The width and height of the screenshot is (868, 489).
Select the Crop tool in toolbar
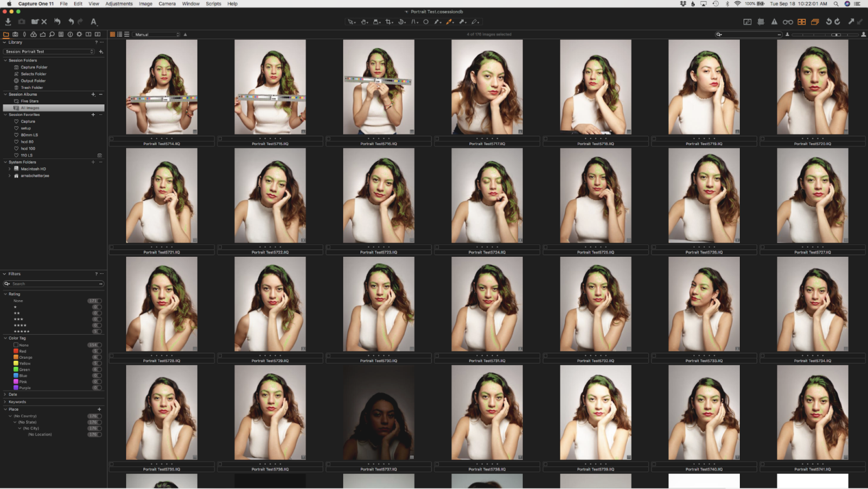tap(389, 22)
